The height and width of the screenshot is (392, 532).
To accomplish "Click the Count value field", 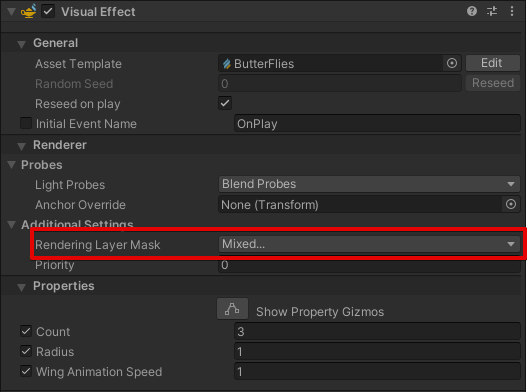I will 377,332.
